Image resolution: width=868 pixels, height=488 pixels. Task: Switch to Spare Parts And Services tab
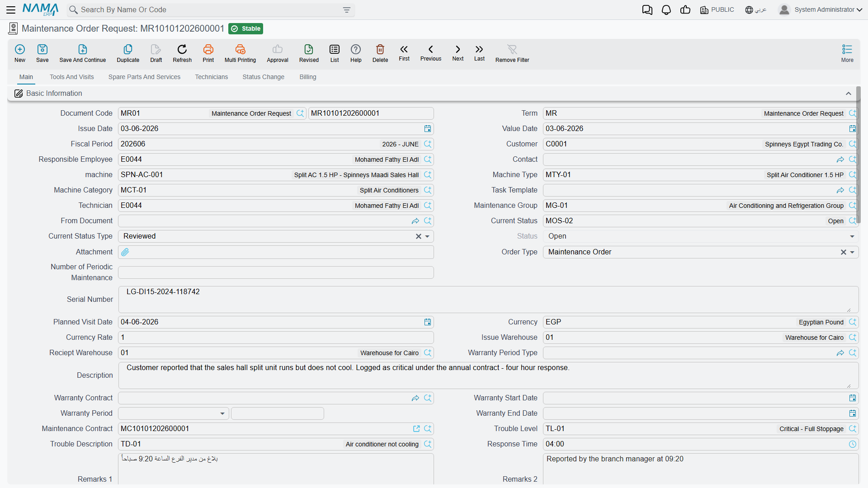(x=144, y=77)
